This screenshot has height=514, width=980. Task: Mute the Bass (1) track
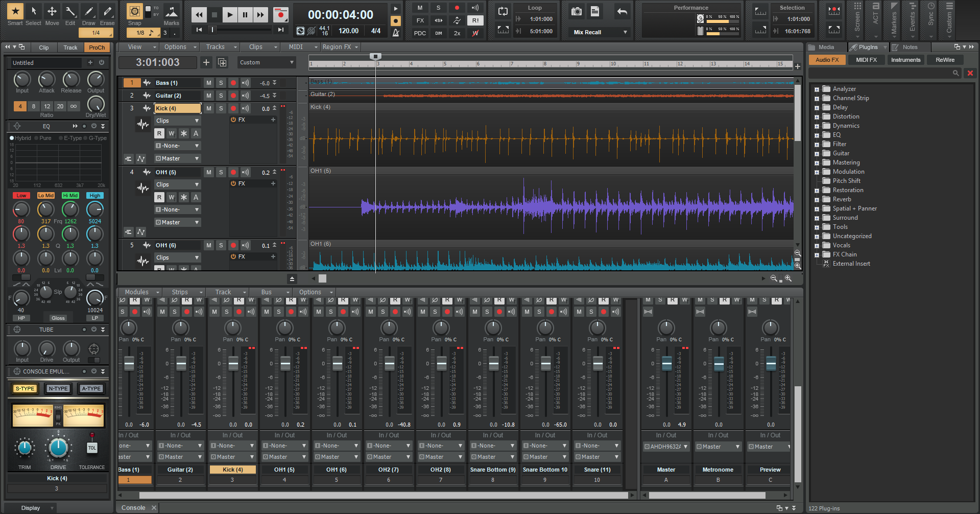208,82
